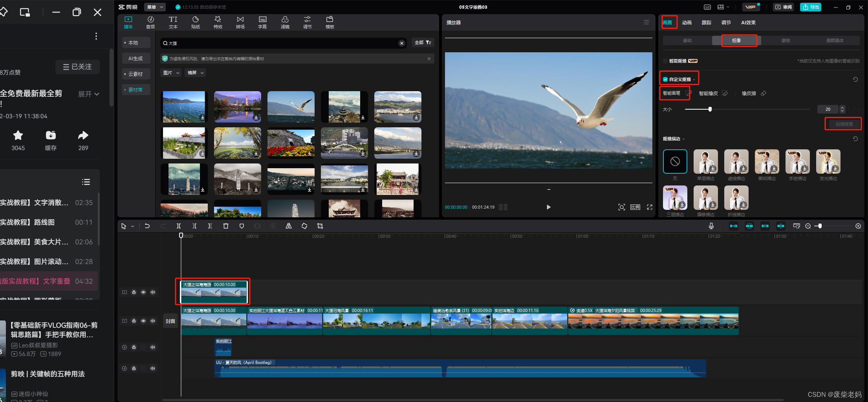Image resolution: width=868 pixels, height=402 pixels.
Task: Open the 字幕 captions panel
Action: [x=262, y=22]
